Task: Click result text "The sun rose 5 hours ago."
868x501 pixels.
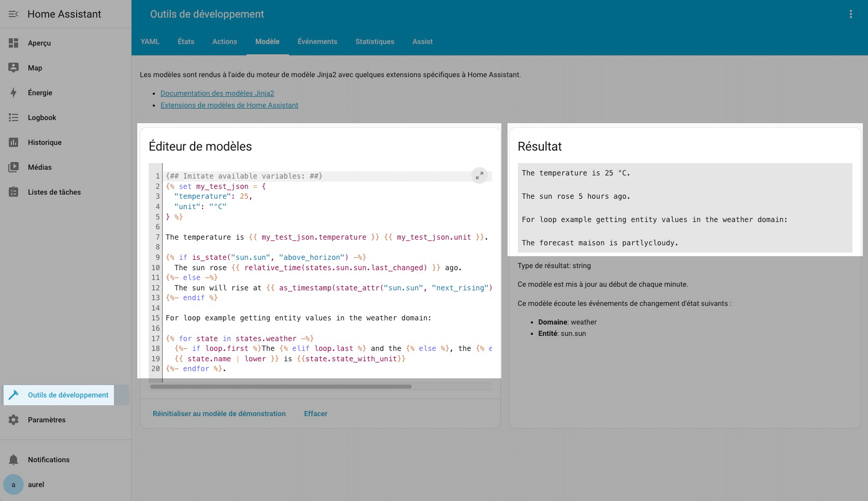Action: point(576,196)
